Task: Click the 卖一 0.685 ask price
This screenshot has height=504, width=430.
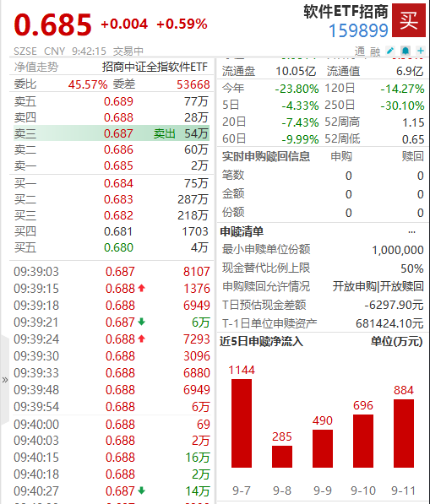Action: (x=118, y=165)
